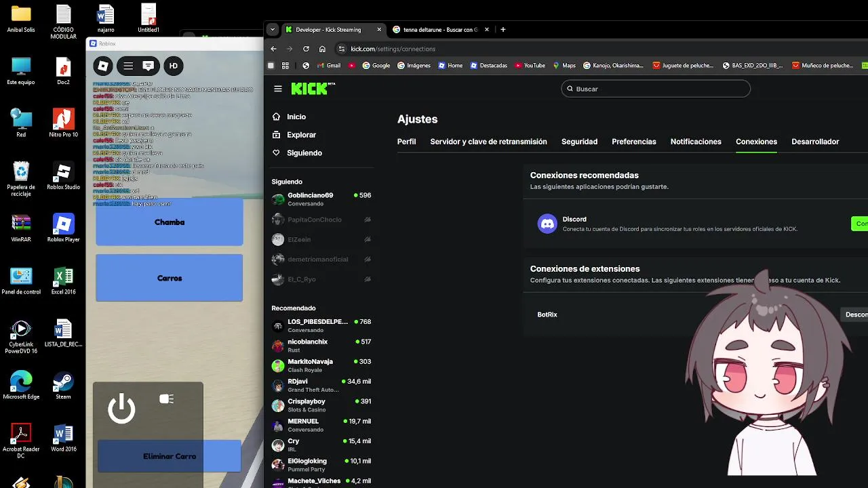Viewport: 868px width, 488px height.
Task: Open the Destacadas bookmark
Action: (x=488, y=66)
